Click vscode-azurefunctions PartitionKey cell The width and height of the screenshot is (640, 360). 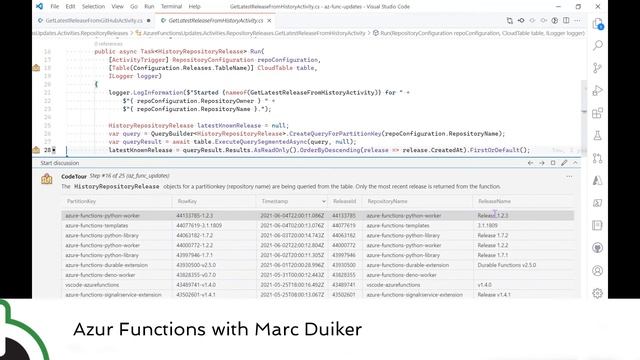[x=92, y=285]
